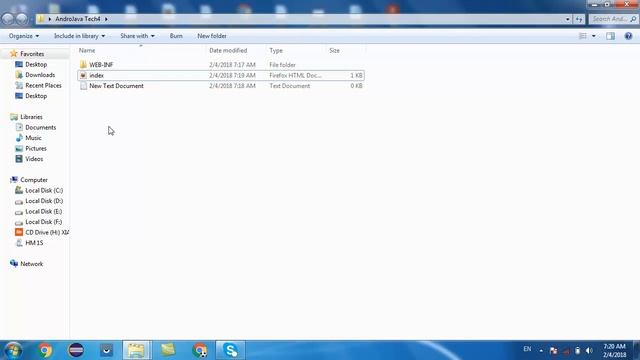Refresh the folder view

pos(579,19)
